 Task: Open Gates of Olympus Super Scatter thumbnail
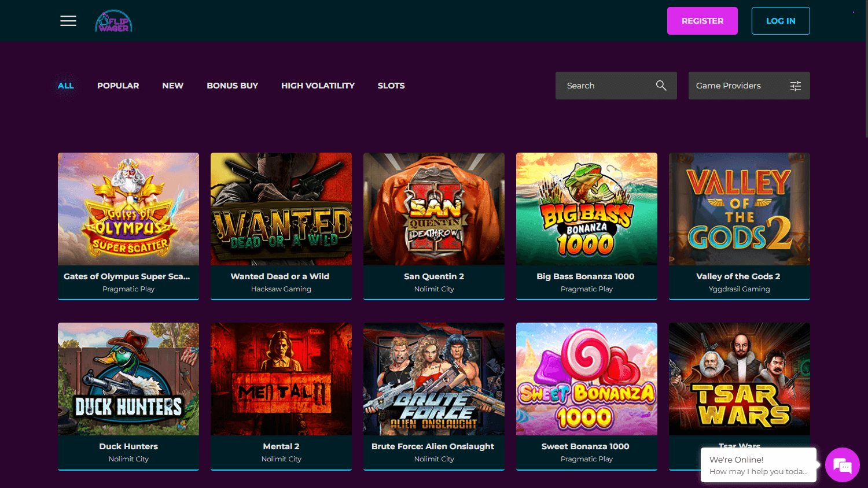(x=128, y=209)
